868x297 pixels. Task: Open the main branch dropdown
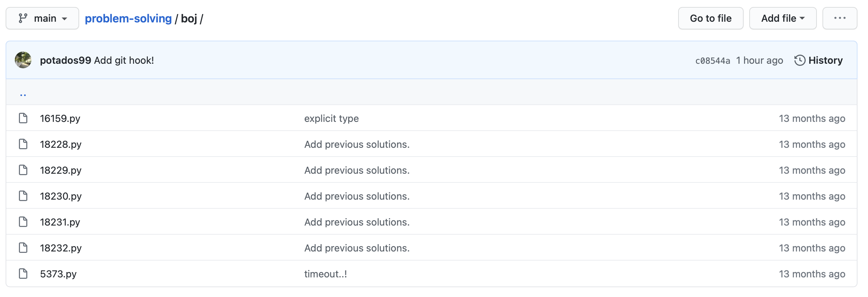click(x=42, y=18)
